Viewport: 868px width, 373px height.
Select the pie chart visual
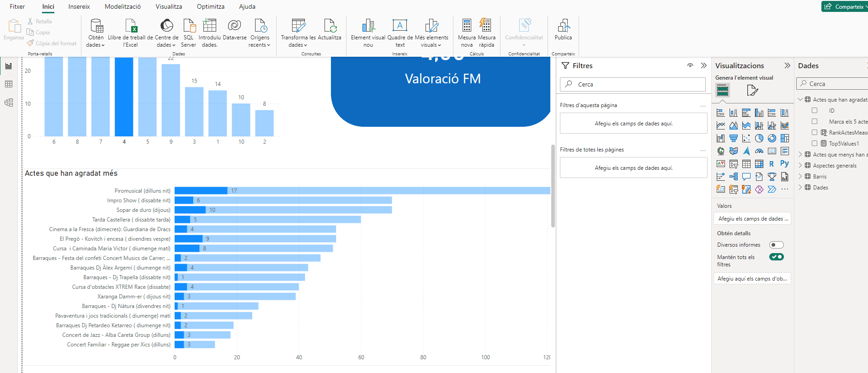[x=759, y=138]
